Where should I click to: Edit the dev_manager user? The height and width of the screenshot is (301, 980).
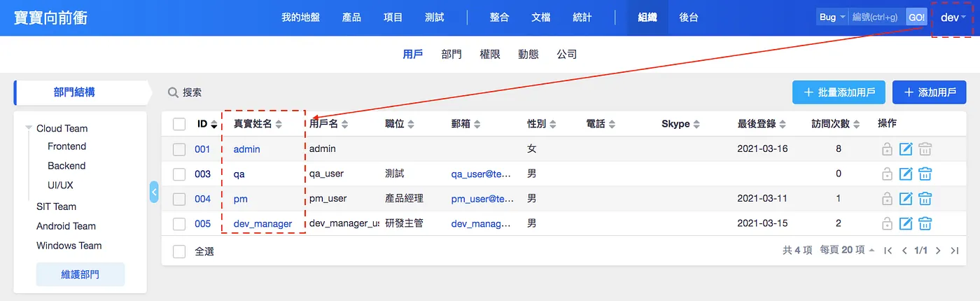click(x=906, y=224)
